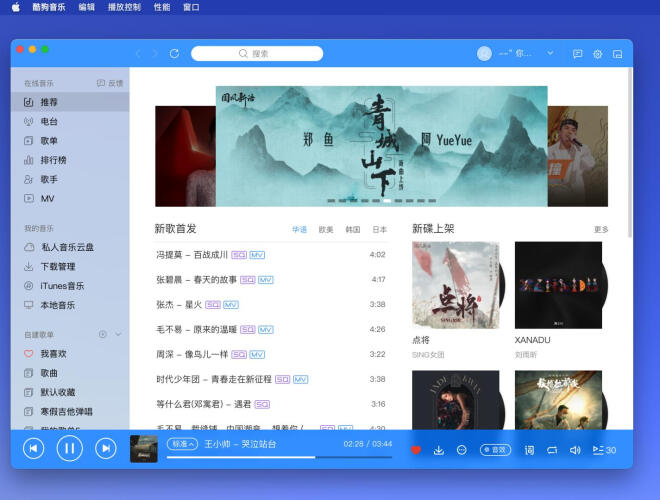Select the 韩国 tab
The image size is (660, 500).
tap(353, 230)
